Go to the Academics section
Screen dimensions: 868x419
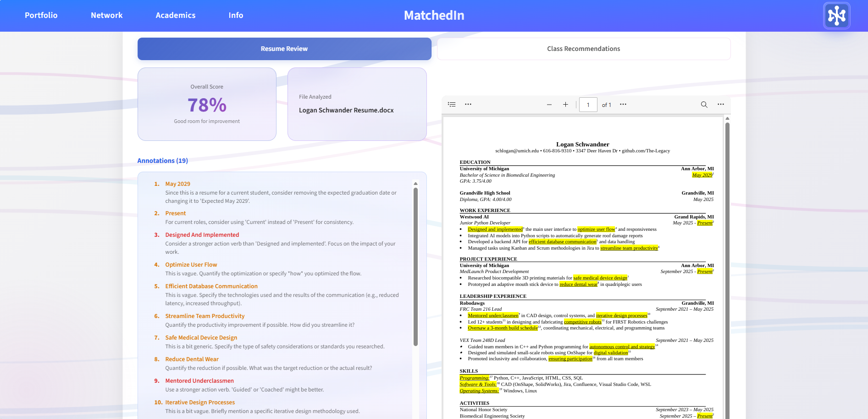click(175, 15)
